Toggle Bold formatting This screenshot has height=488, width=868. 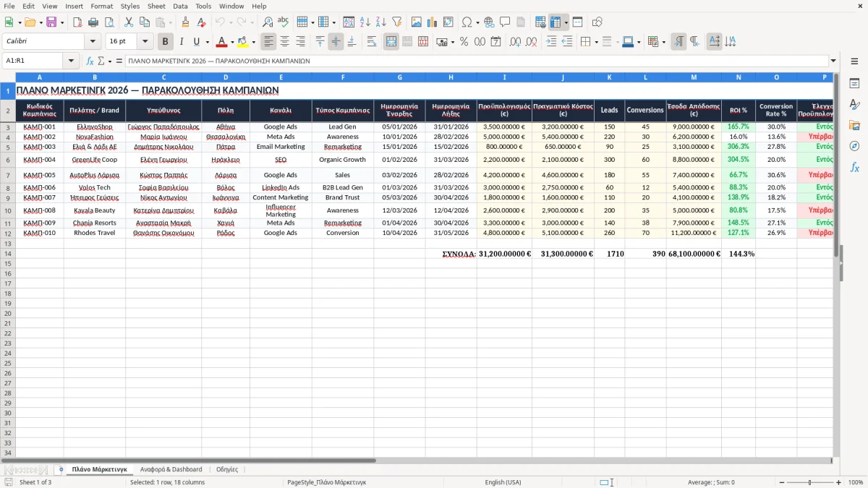pos(165,42)
